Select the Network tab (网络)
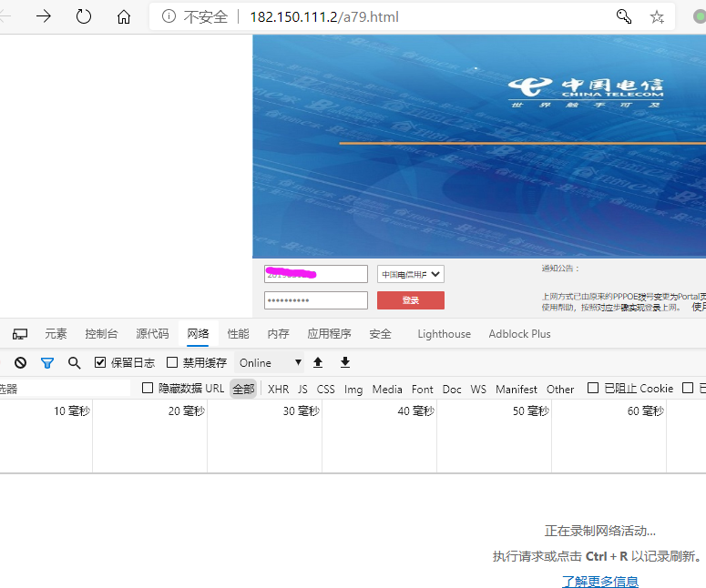The image size is (706, 588). (x=198, y=334)
